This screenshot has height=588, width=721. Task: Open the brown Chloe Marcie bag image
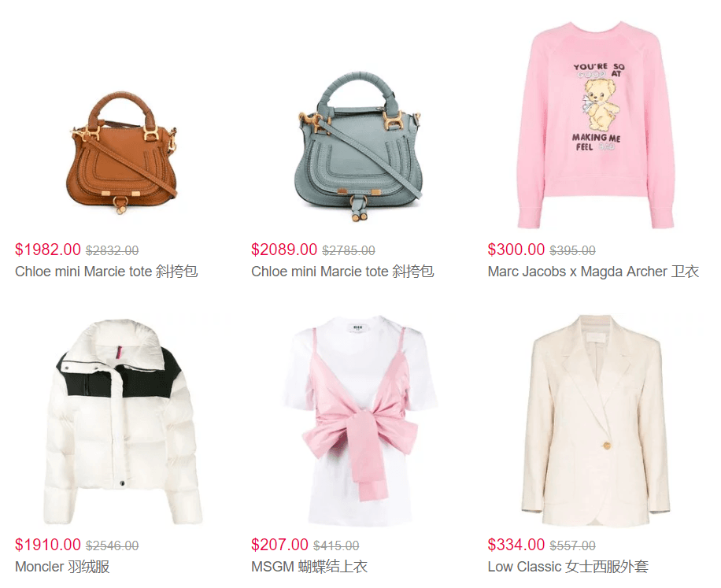pyautogui.click(x=122, y=152)
